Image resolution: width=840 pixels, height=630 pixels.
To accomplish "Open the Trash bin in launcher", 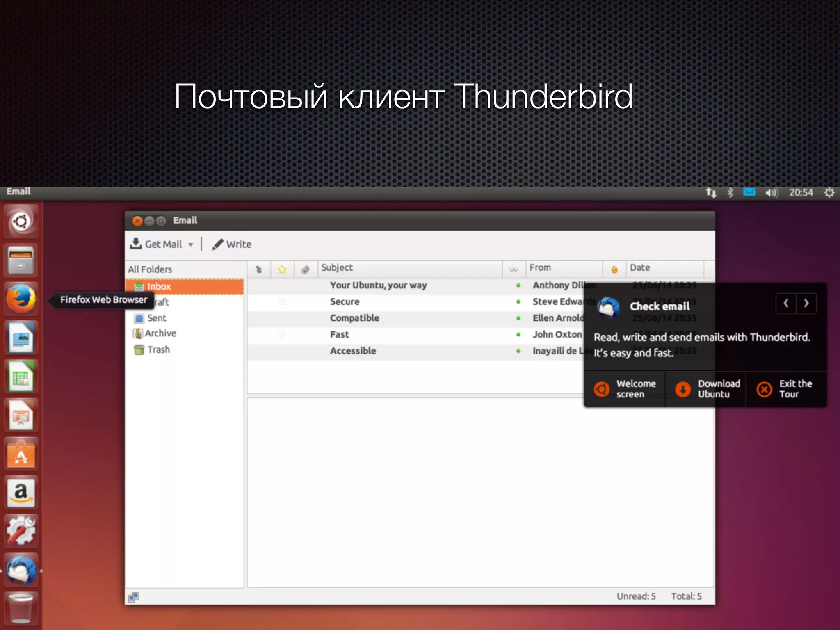I will pos(21,609).
